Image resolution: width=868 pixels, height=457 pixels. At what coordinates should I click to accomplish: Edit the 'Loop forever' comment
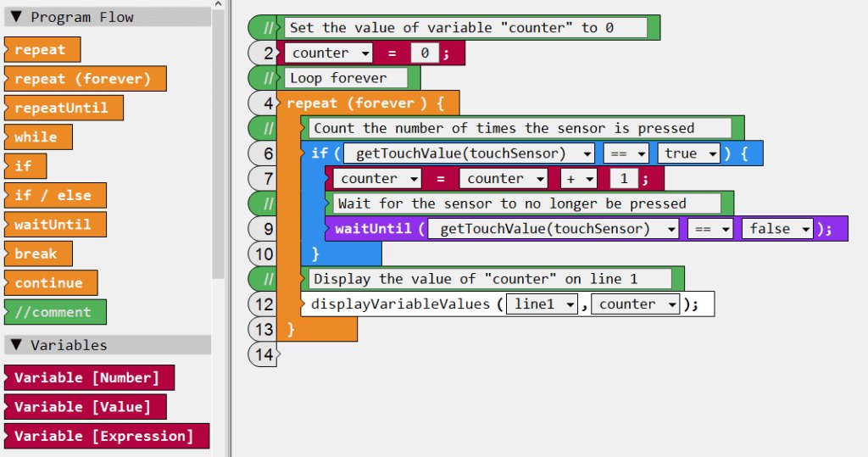[x=346, y=78]
